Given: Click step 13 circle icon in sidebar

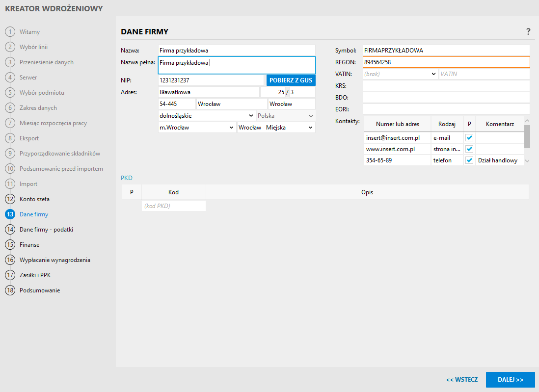Looking at the screenshot, I should click(10, 214).
